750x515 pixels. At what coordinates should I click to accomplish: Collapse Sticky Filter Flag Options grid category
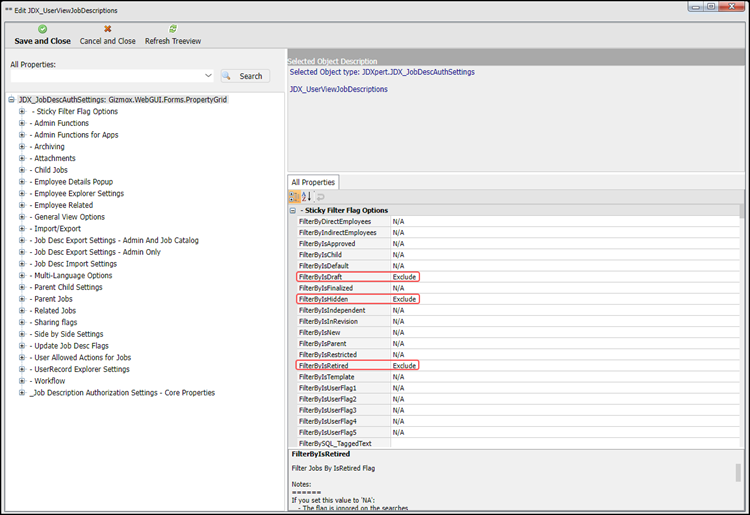[x=293, y=210]
